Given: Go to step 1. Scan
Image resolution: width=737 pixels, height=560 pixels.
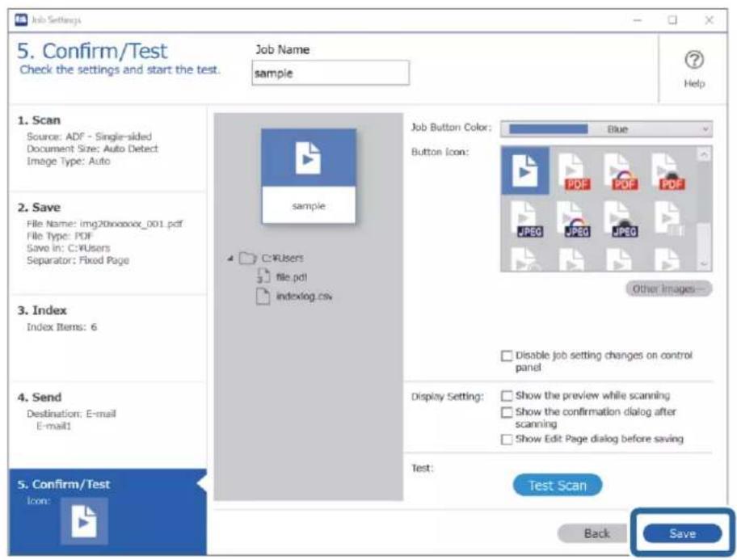Looking at the screenshot, I should coord(107,147).
